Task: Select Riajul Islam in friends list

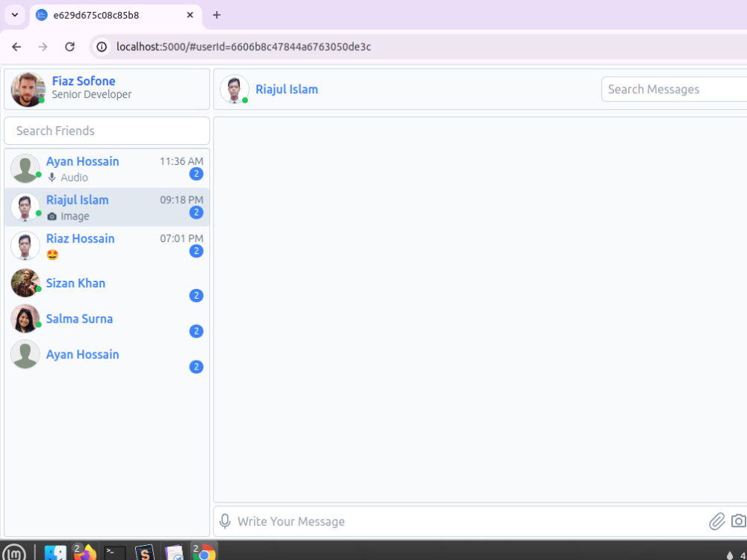Action: point(107,207)
